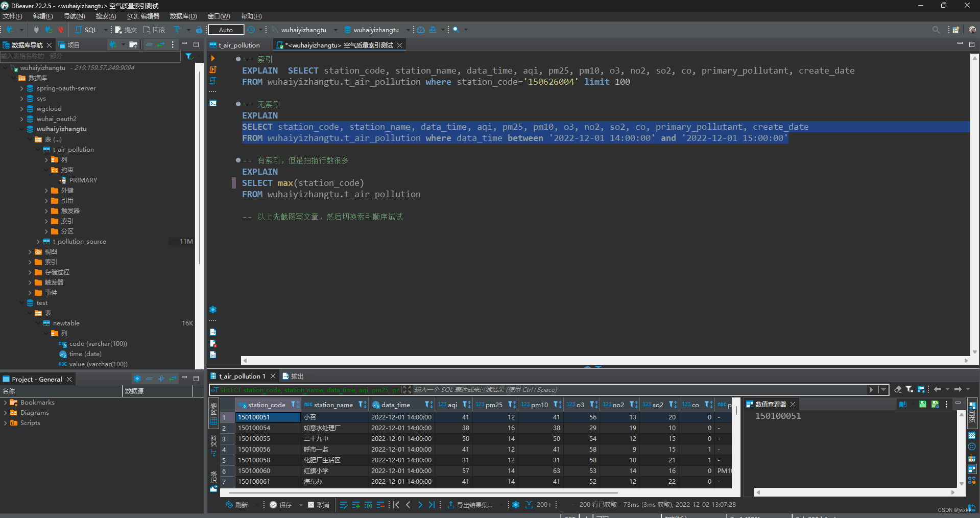Click the SQL terminal icon in the editor gutter
This screenshot has height=518, width=980.
pos(213,103)
